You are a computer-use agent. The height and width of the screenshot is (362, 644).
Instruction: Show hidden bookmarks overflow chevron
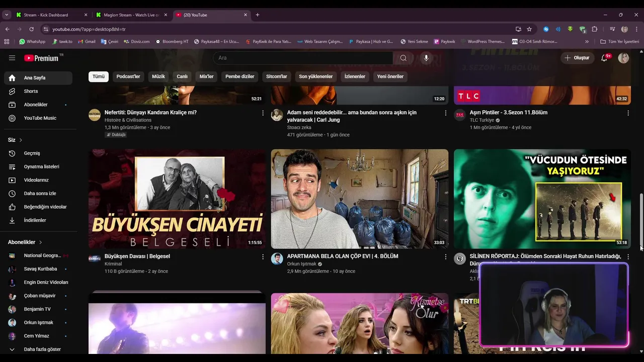coord(587,42)
